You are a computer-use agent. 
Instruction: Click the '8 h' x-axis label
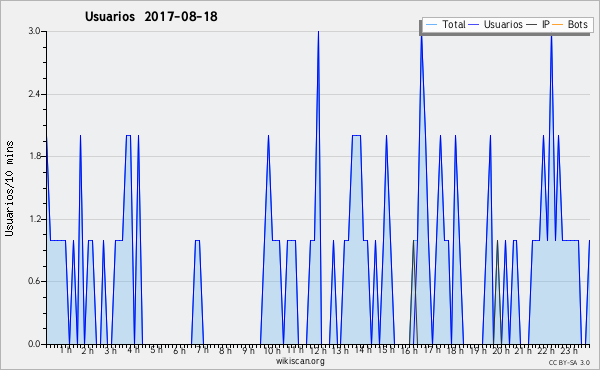[225, 350]
